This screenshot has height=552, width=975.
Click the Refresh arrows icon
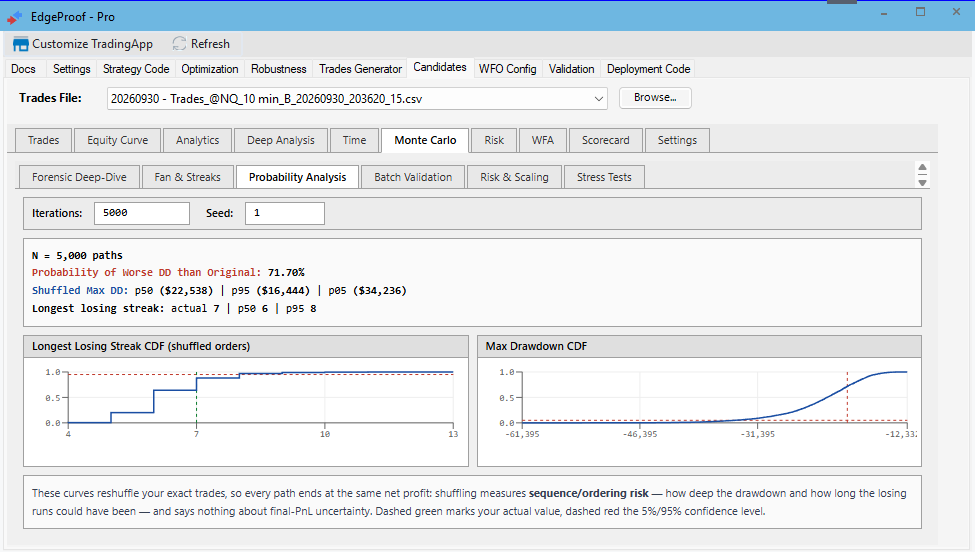[x=179, y=44]
